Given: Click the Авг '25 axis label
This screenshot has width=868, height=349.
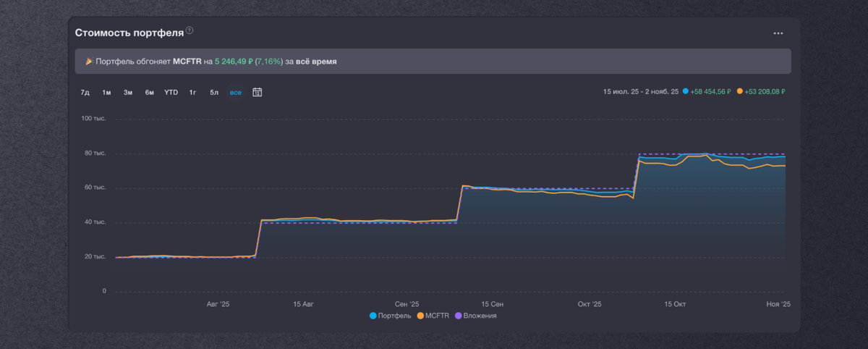Looking at the screenshot, I should (x=218, y=305).
